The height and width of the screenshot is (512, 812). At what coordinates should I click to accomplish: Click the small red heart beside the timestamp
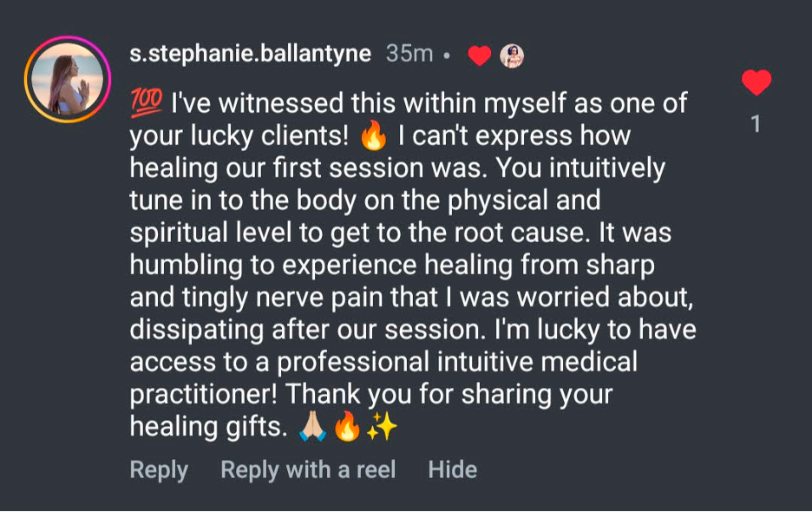(479, 56)
